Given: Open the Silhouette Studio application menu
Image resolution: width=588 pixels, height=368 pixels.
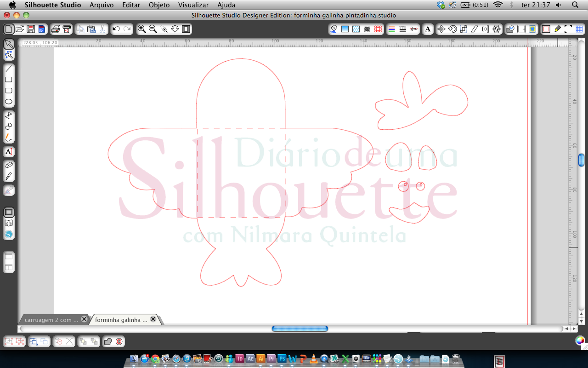Looking at the screenshot, I should 53,5.
